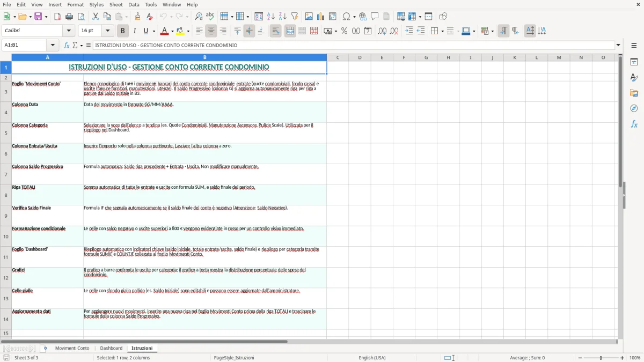This screenshot has width=644, height=362.
Task: Click Clear Direct Formatting icon
Action: coord(150,17)
